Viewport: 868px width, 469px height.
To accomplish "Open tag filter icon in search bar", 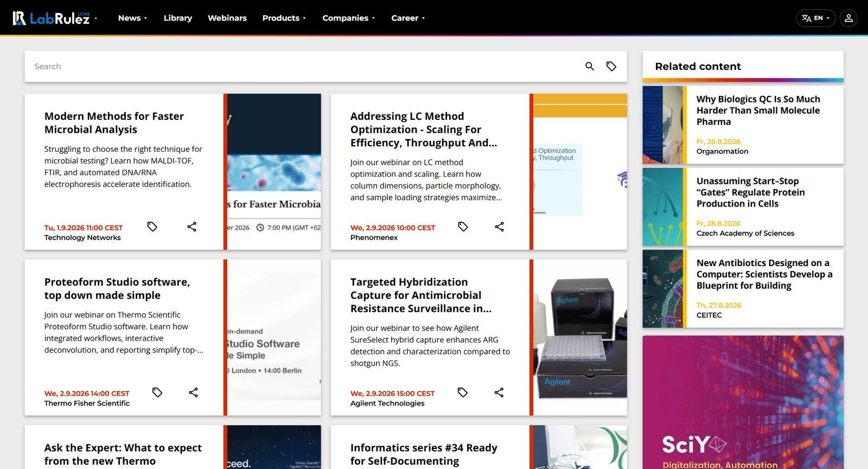I will pos(611,66).
